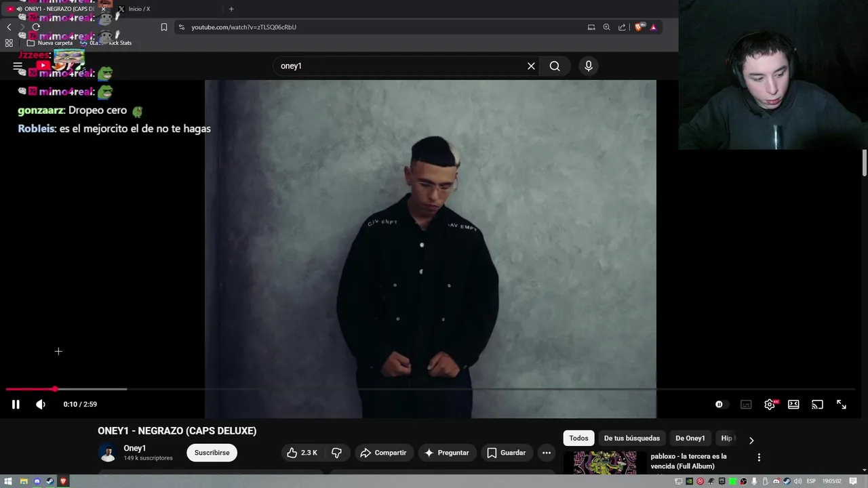Screen dimensions: 868x488
Task: Start voice search with microphone
Action: tap(589, 66)
